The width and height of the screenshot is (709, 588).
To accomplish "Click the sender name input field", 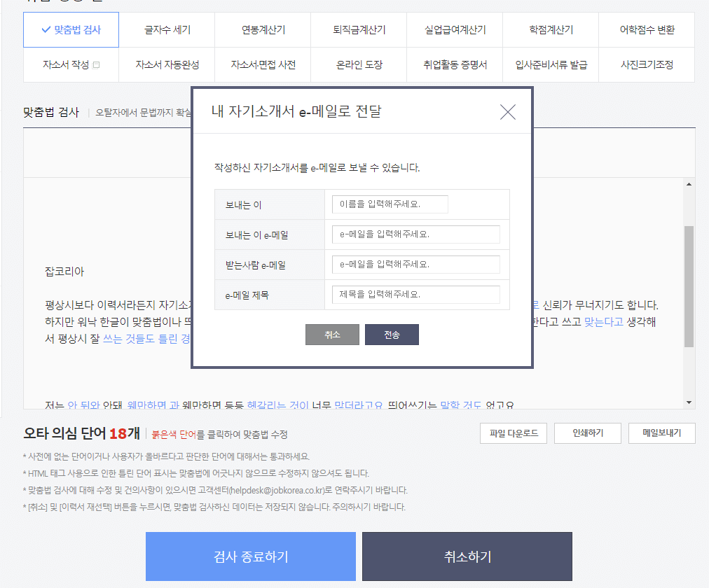I will click(389, 204).
